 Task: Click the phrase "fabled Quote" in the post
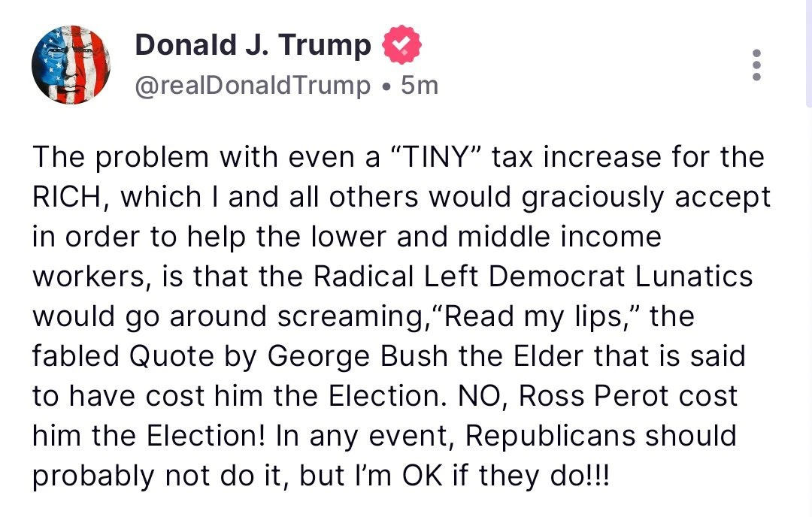[x=119, y=355]
